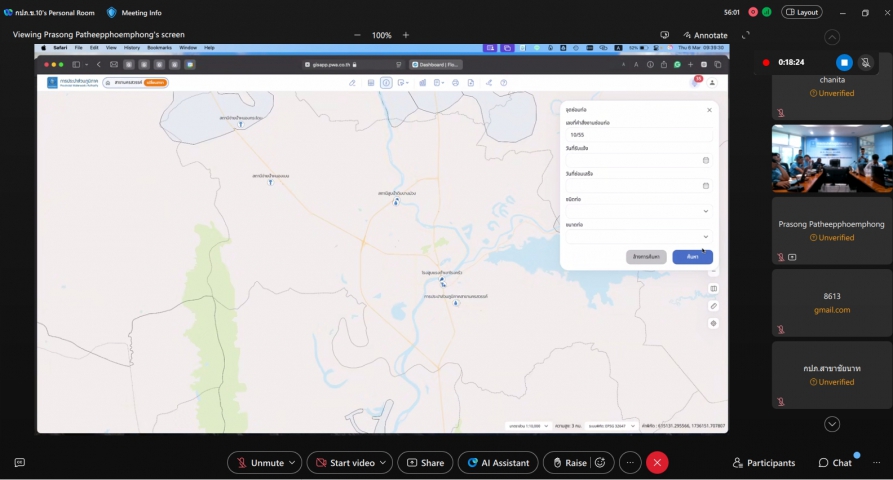The image size is (893, 480).
Task: Raise hand in the meeting
Action: pos(570,462)
